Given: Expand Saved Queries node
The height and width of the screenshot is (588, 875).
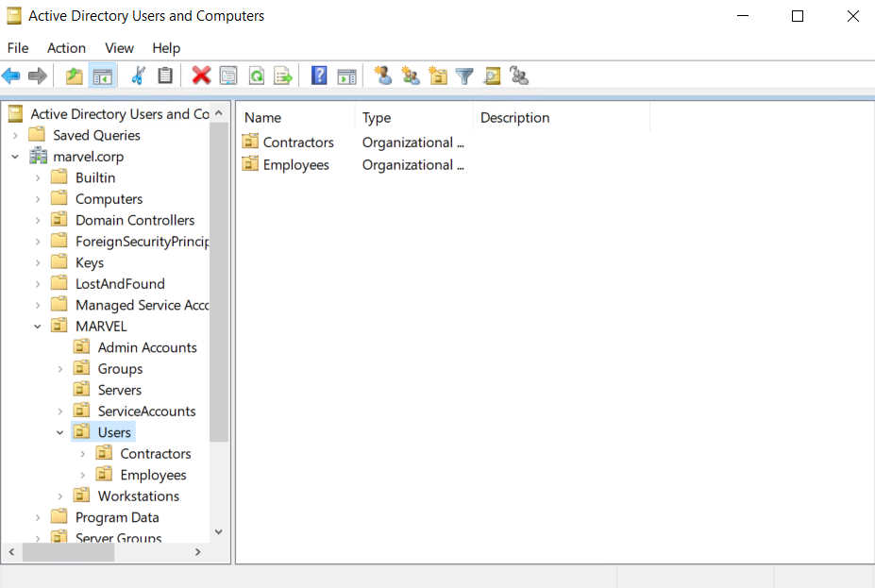Looking at the screenshot, I should coord(16,135).
